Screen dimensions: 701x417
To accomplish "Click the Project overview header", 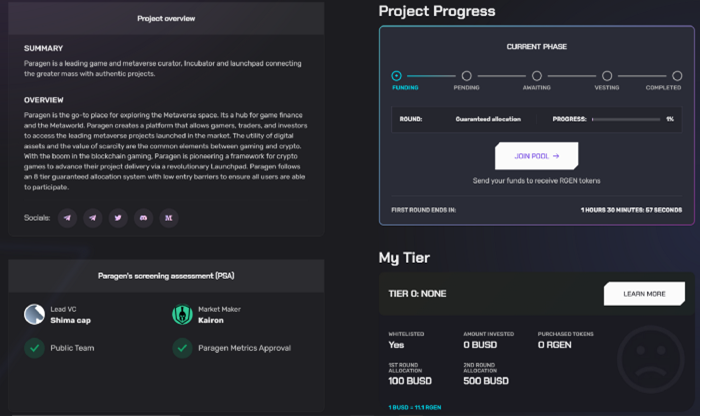I will click(x=166, y=18).
